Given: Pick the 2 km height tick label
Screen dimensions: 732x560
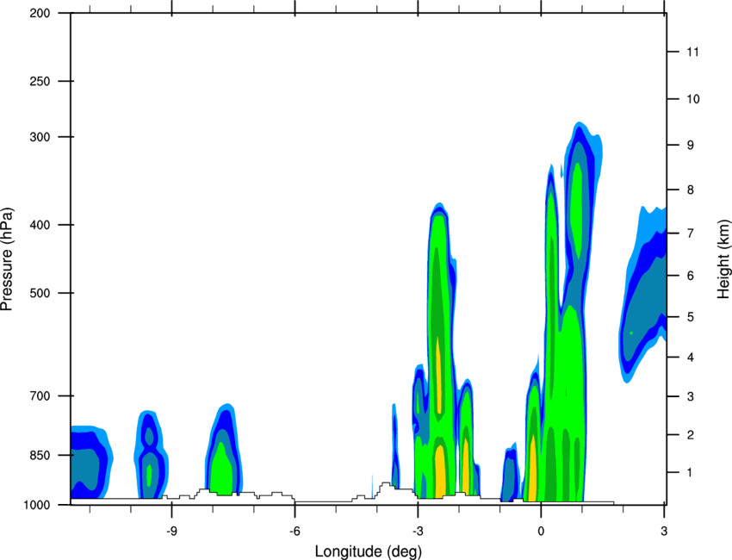Looking at the screenshot, I should (690, 435).
